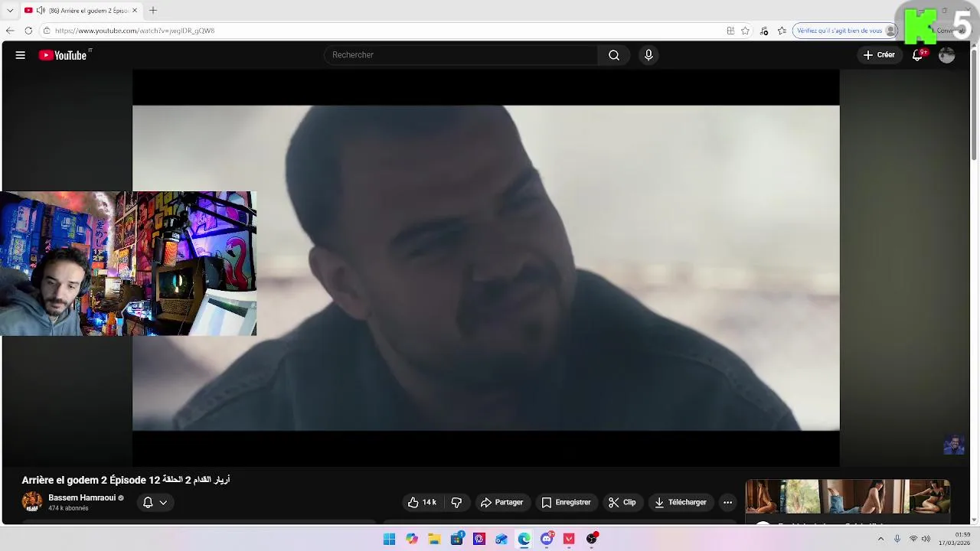The image size is (980, 551).
Task: Like the video with the 14 k thumbs-up
Action: [x=422, y=503]
